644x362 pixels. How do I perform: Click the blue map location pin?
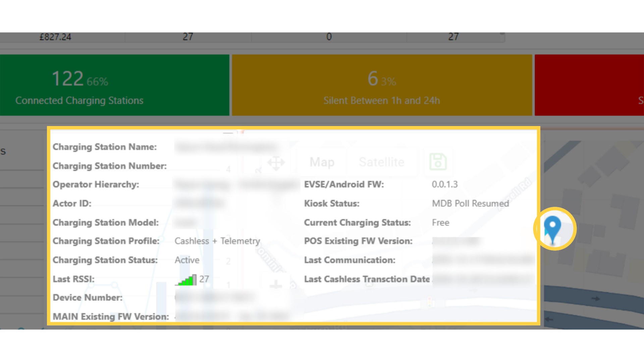(552, 230)
